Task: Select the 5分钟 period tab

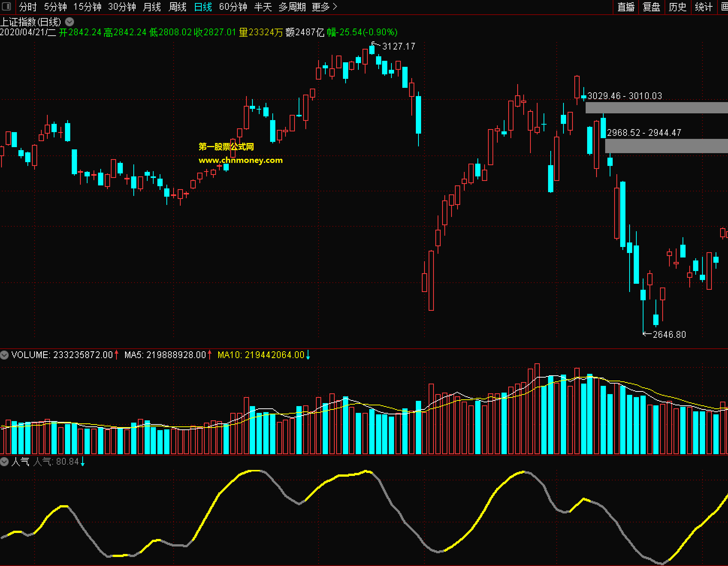Action: tap(55, 7)
